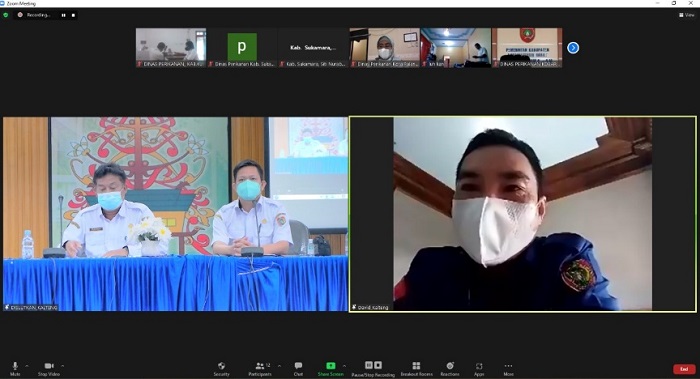Show next participants with the blue arrow

click(x=573, y=48)
